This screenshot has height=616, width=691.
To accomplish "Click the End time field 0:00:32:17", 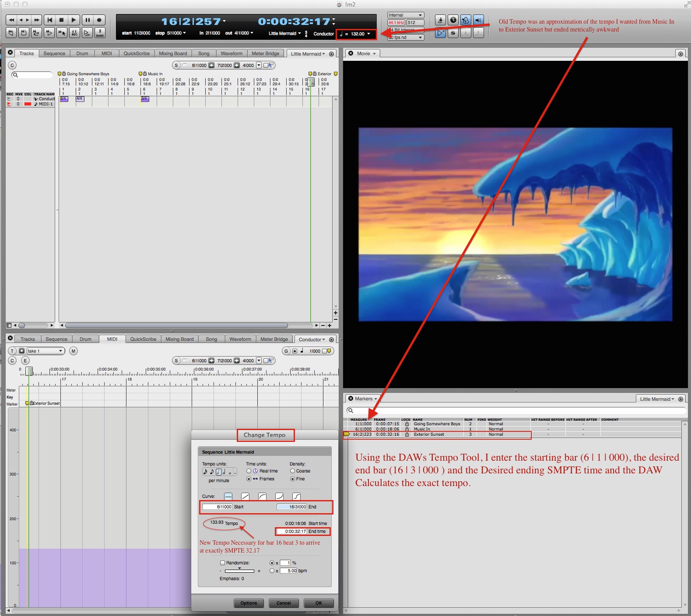I will coord(292,532).
